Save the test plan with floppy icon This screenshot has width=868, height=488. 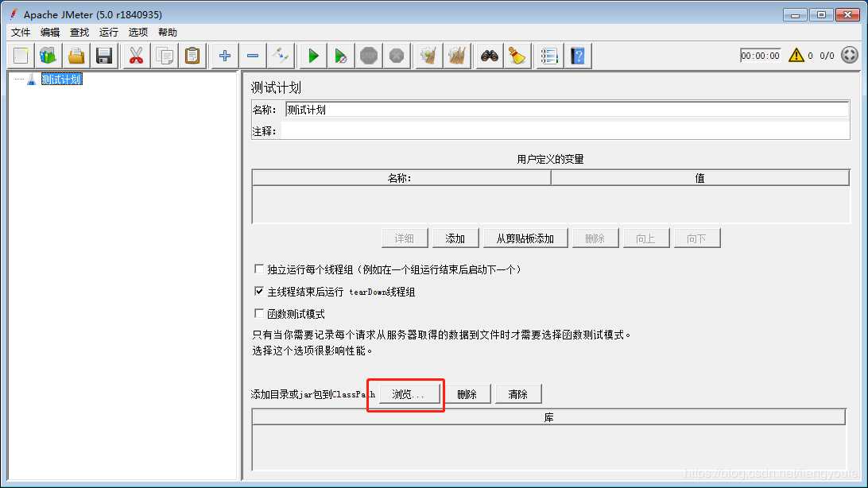104,56
